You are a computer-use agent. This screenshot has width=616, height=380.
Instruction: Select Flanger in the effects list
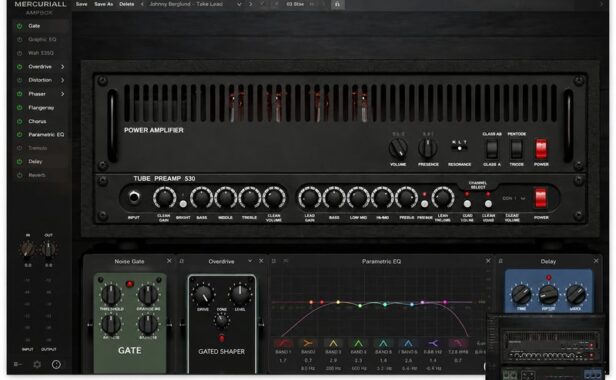[41, 108]
